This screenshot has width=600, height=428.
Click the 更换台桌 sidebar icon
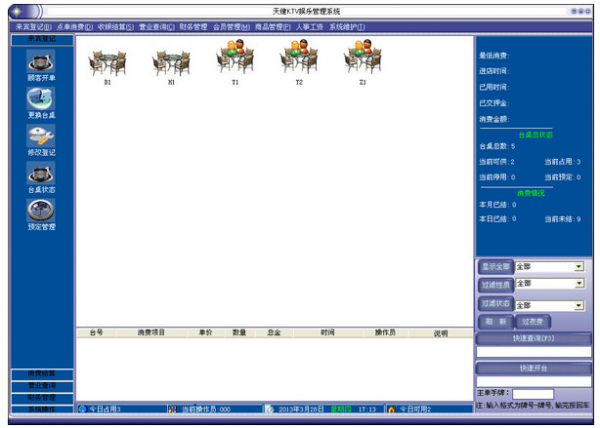tap(41, 98)
